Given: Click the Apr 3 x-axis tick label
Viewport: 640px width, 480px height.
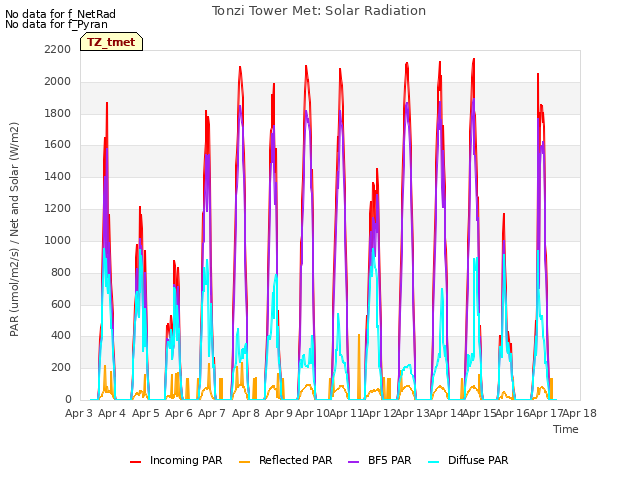Looking at the screenshot, I should pyautogui.click(x=79, y=413).
